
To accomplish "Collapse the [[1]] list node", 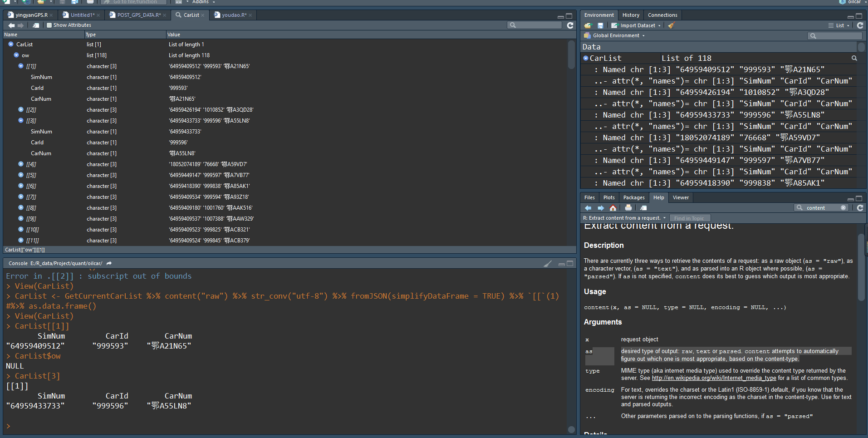I will click(x=21, y=66).
